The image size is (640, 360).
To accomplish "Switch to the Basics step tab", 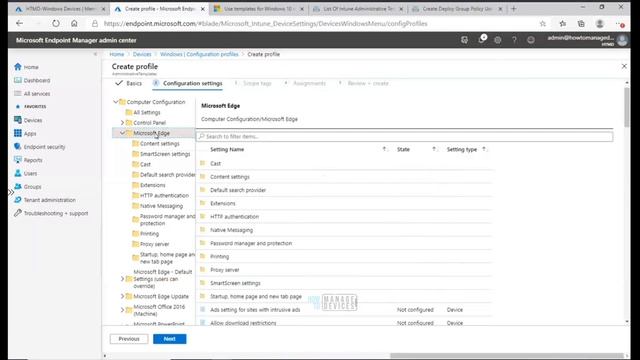I will (129, 83).
